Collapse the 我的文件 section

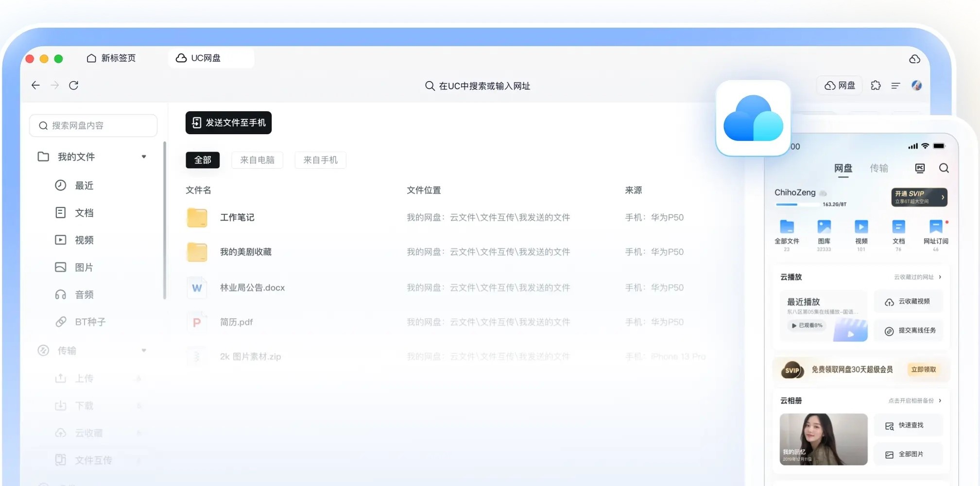pos(144,156)
